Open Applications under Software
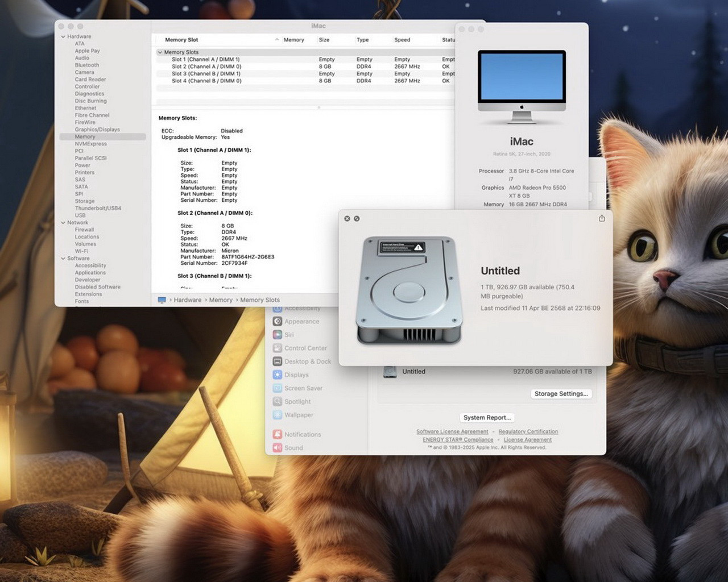Screen dimensions: 728x582 90,273
